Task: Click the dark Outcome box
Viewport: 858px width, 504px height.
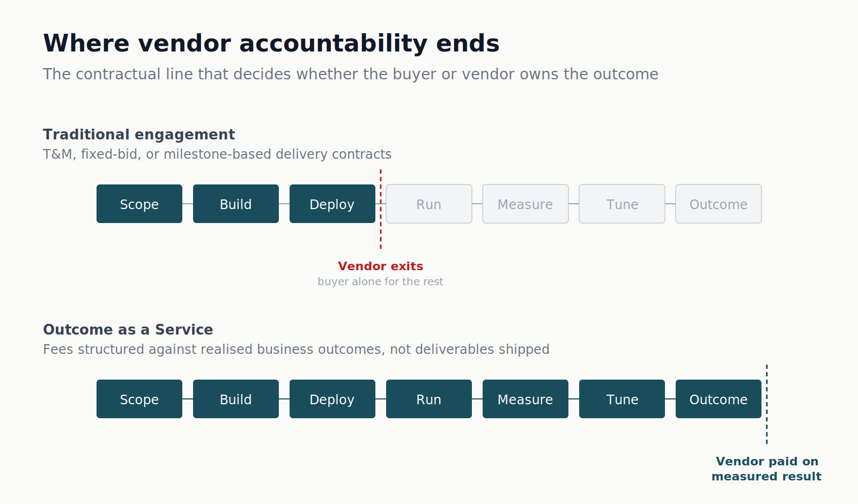Action: click(719, 399)
